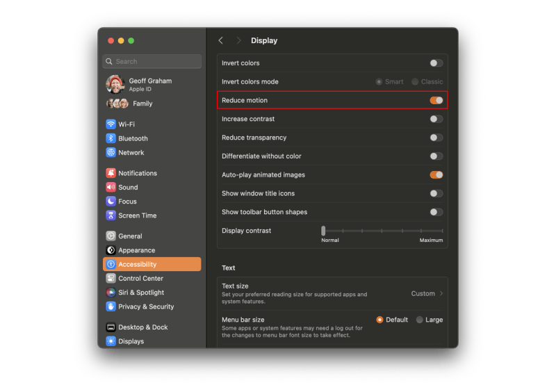Viewport: 556px width, 392px height.
Task: Set Display contrast to Maximum tick
Action: coord(442,231)
